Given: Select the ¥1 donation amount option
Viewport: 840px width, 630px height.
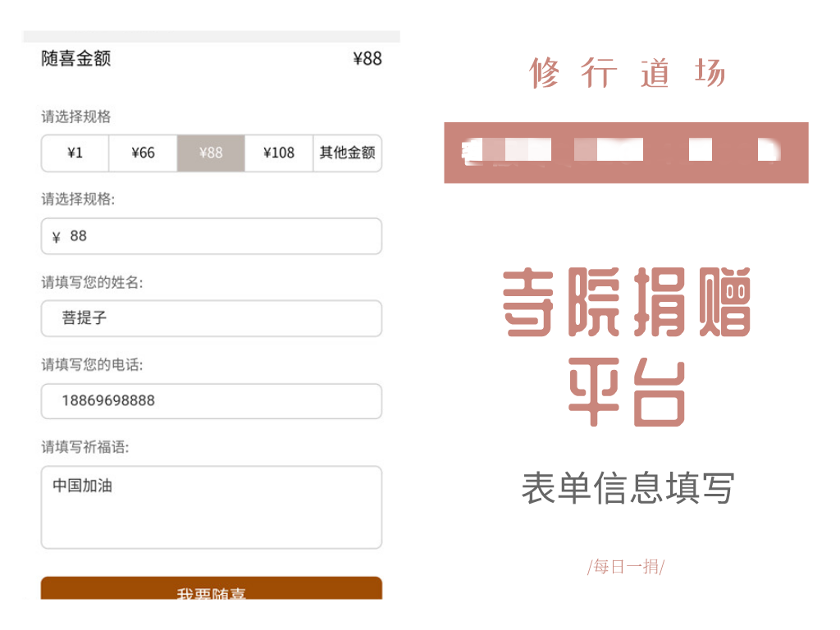Looking at the screenshot, I should (x=75, y=153).
